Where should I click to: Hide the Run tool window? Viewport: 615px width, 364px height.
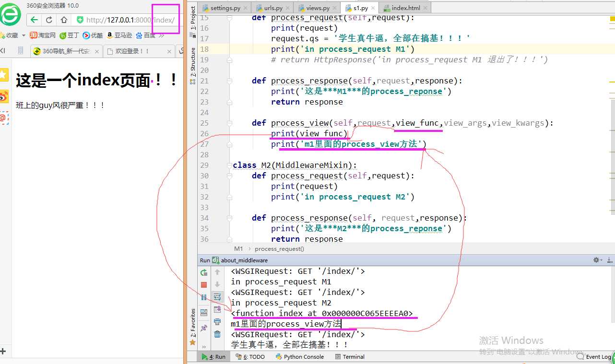pos(609,260)
